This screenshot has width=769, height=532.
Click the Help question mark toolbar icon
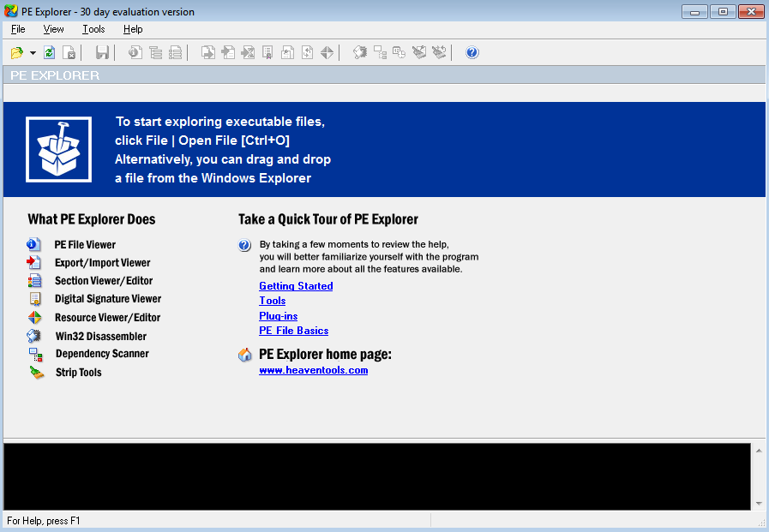[472, 53]
